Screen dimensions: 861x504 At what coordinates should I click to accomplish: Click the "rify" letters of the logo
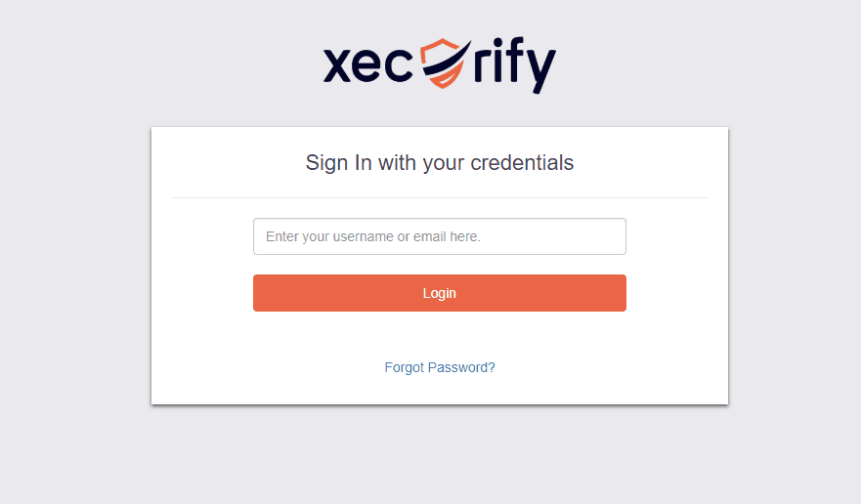[514, 64]
